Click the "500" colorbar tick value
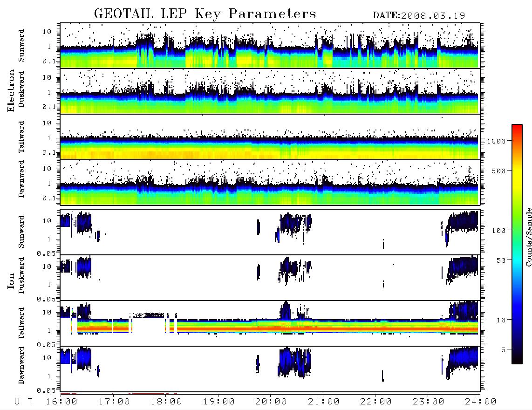Viewport: 532px width, 410px height. (499, 171)
